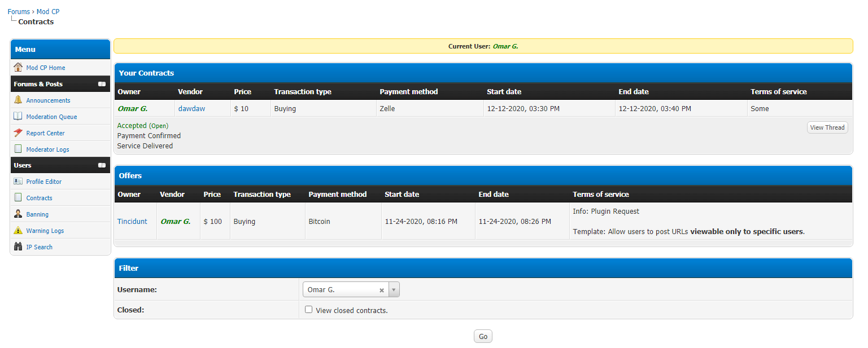The image size is (868, 348).
Task: Go to the Forums breadcrumb link
Action: coord(19,12)
